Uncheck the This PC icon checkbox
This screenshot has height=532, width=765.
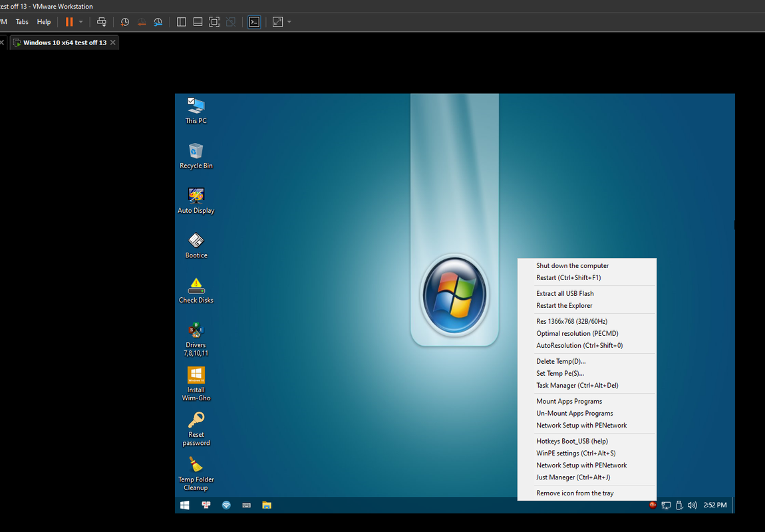191,101
